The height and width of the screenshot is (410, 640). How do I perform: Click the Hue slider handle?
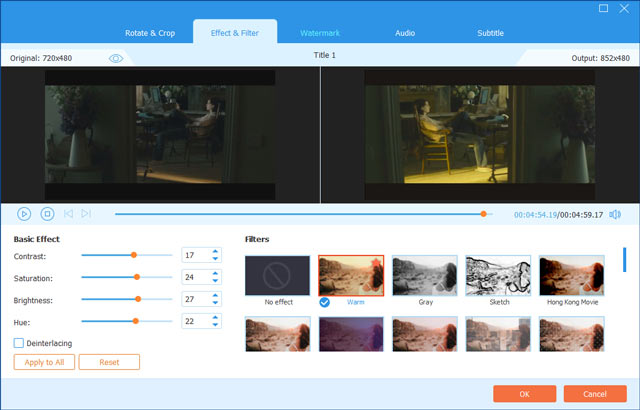(x=136, y=321)
